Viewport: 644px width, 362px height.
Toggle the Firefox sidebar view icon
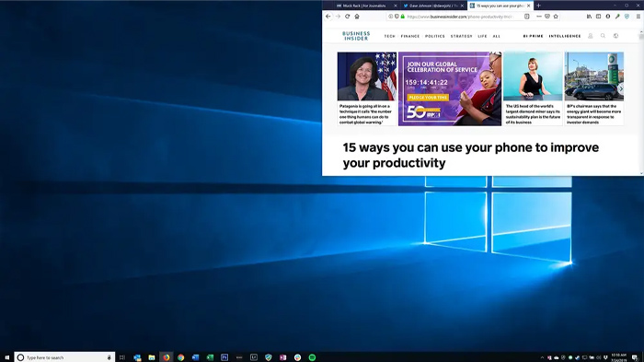coord(598,17)
